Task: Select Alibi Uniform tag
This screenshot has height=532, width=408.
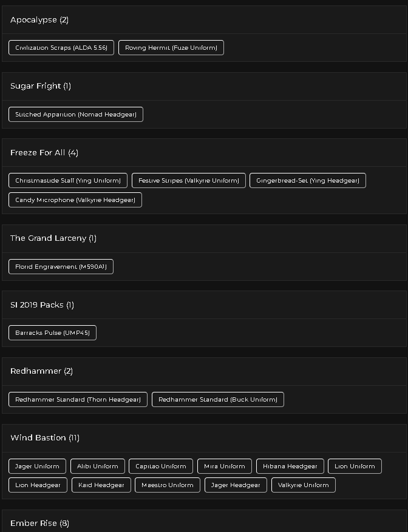Action: 98,466
